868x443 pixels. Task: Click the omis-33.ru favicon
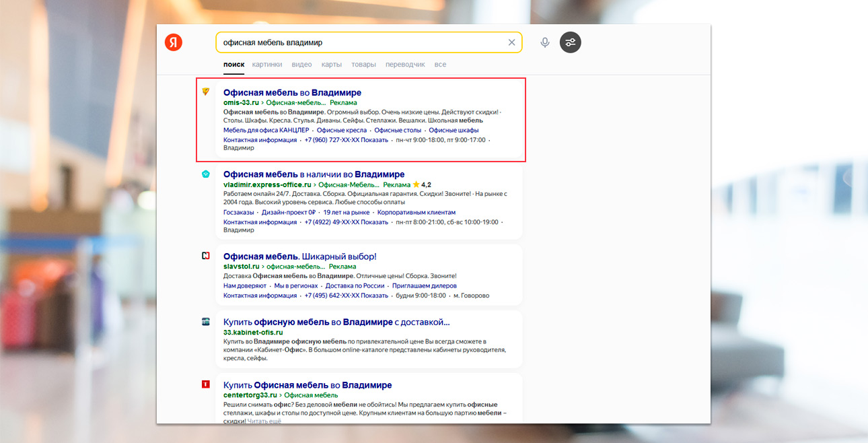pos(206,92)
